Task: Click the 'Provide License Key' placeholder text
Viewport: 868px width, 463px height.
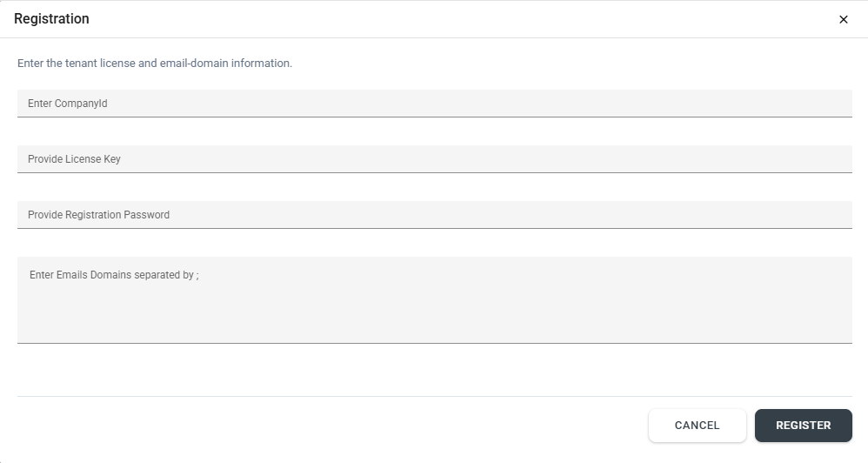Action: (x=74, y=159)
